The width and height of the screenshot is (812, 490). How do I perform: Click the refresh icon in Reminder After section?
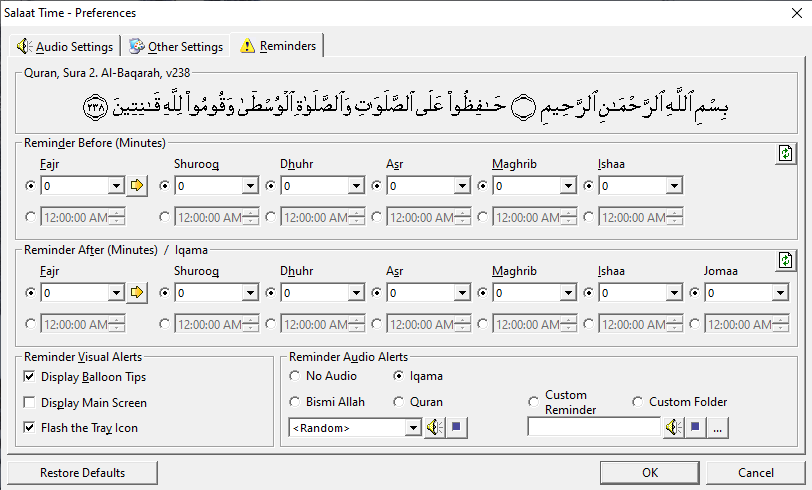point(785,260)
